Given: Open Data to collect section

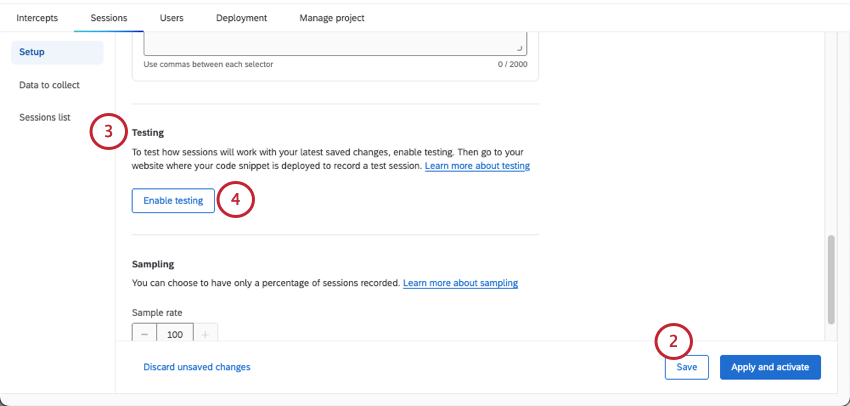Looking at the screenshot, I should (x=49, y=85).
